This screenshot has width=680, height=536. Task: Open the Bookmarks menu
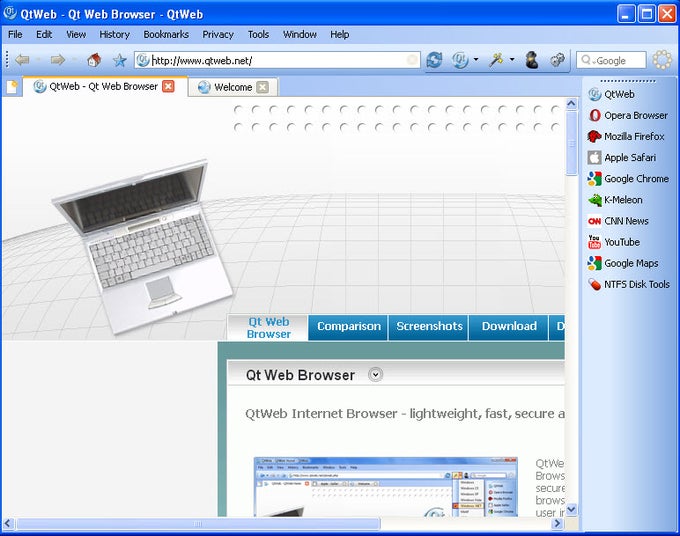[x=166, y=34]
